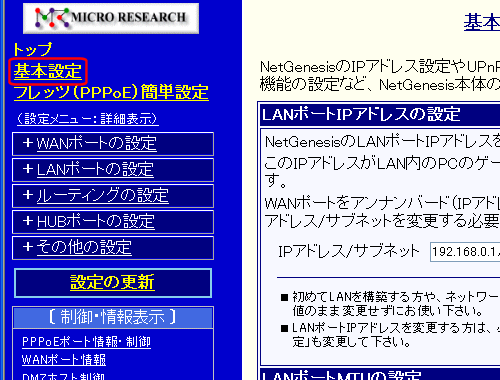Click the Micro Research logo
Screen dimensions: 500x380
point(111,18)
